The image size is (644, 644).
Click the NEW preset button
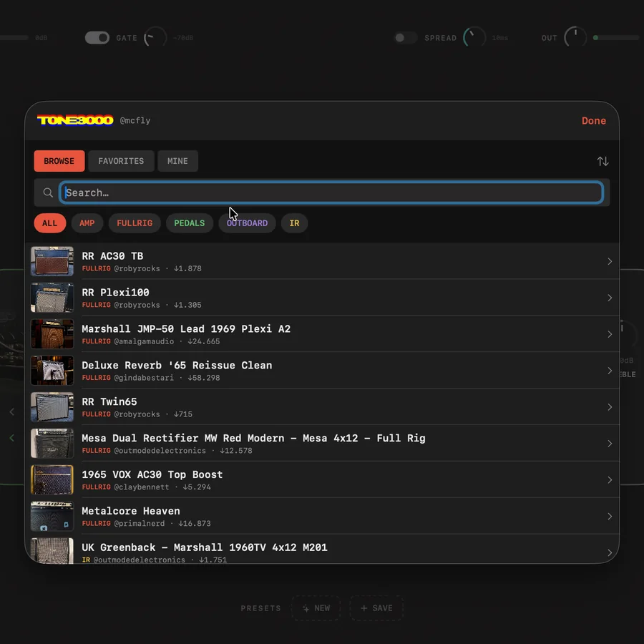tap(316, 608)
